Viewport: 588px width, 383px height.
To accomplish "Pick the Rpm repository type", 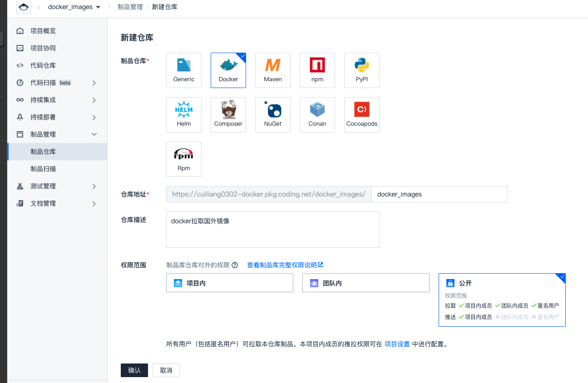I will pos(184,159).
